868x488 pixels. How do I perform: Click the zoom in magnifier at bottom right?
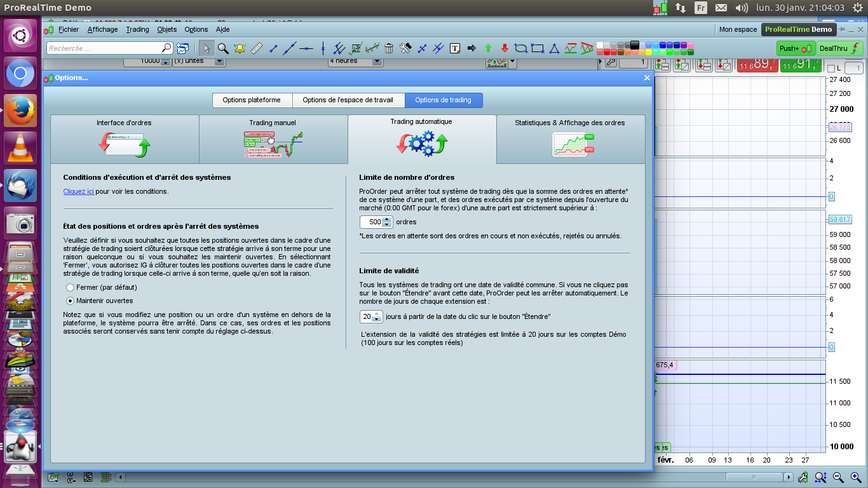[855, 477]
